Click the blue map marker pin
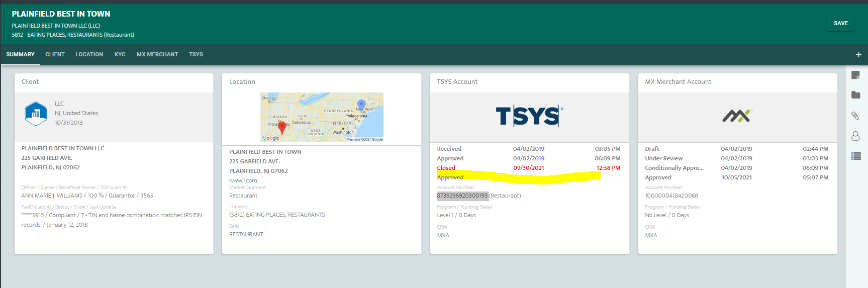Viewport: 868px width, 288px height. tap(361, 106)
